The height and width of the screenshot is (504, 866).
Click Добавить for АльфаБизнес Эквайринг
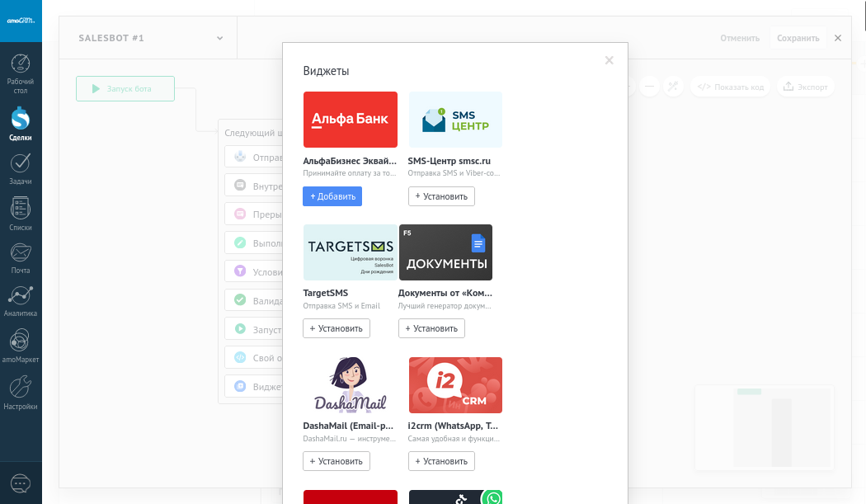(332, 196)
